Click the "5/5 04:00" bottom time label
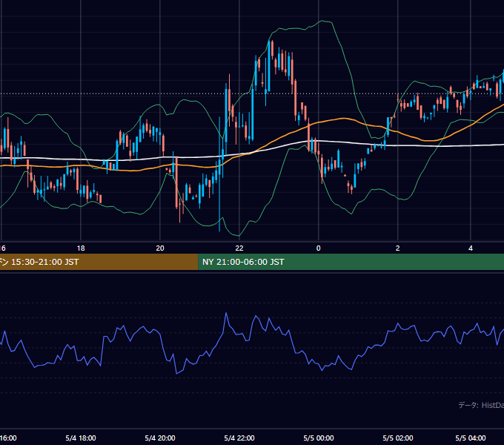The image size is (504, 445). click(x=471, y=438)
